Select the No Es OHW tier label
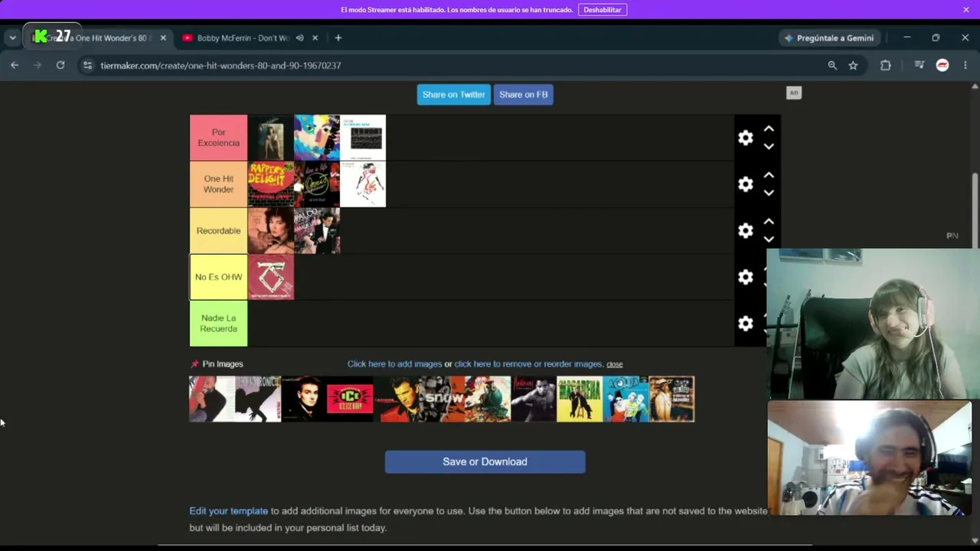Image resolution: width=980 pixels, height=551 pixels. pyautogui.click(x=219, y=277)
